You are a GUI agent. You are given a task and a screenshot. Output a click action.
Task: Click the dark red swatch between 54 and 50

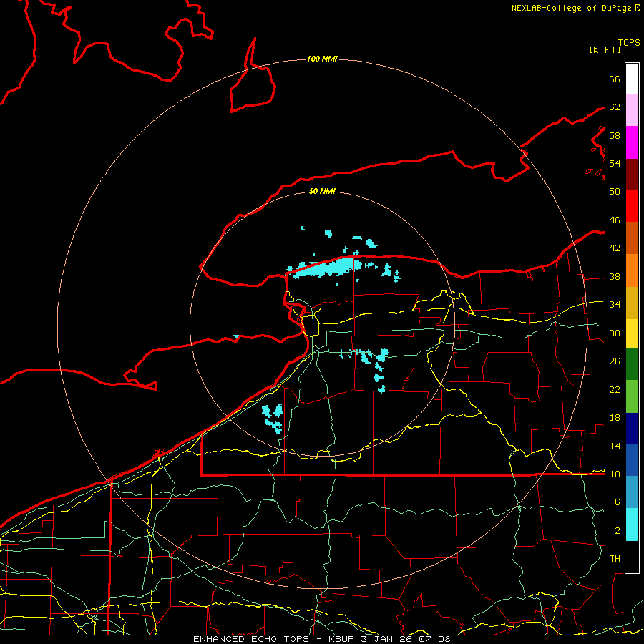pos(632,174)
